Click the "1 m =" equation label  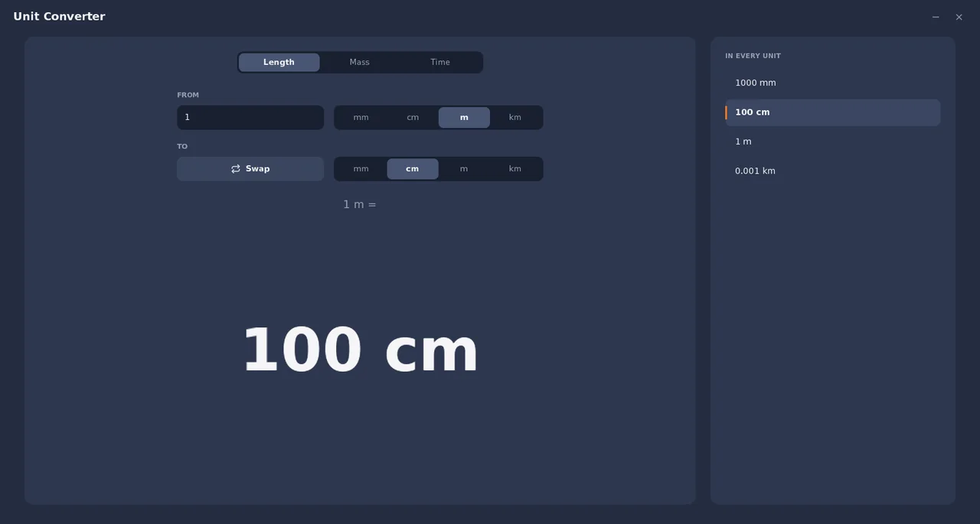click(360, 204)
